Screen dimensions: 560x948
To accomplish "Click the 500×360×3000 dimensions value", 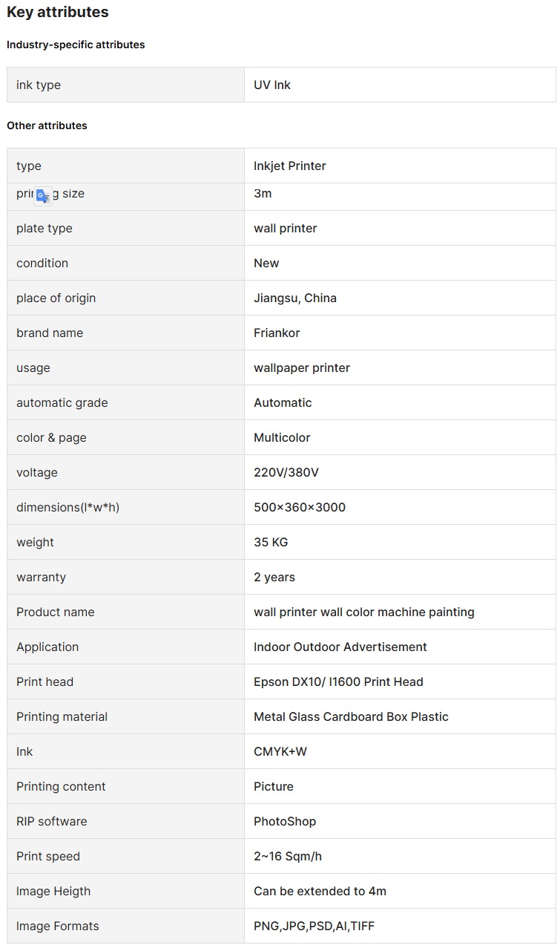I will point(300,507).
